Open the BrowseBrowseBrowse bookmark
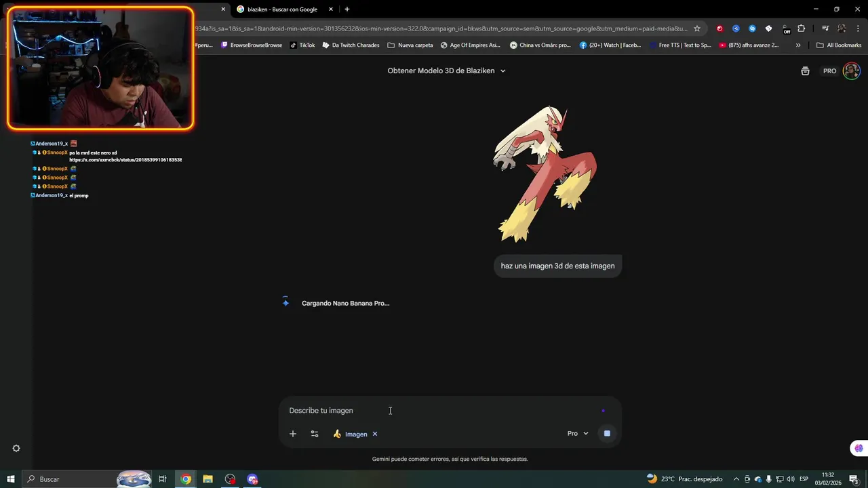Image resolution: width=868 pixels, height=488 pixels. pyautogui.click(x=252, y=45)
